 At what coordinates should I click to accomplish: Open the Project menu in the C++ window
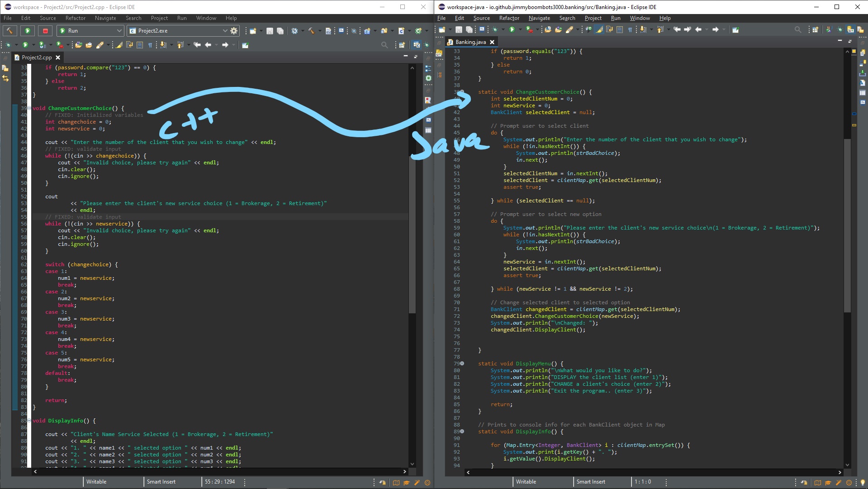coord(159,18)
